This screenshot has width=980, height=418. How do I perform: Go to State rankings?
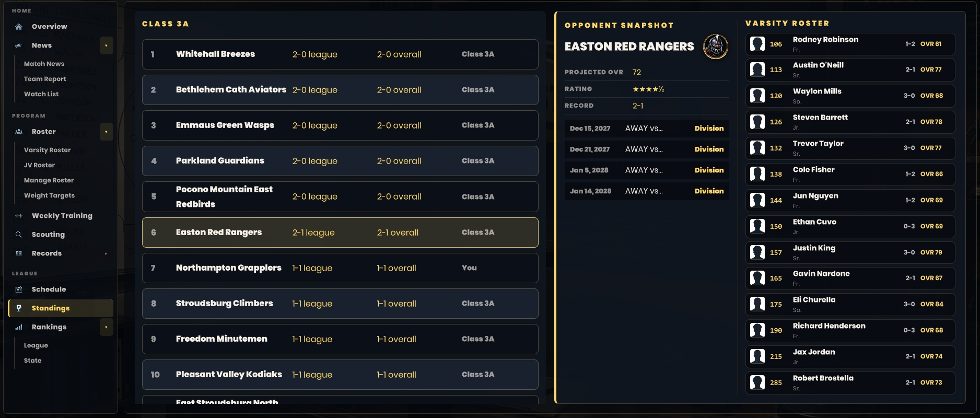click(33, 361)
